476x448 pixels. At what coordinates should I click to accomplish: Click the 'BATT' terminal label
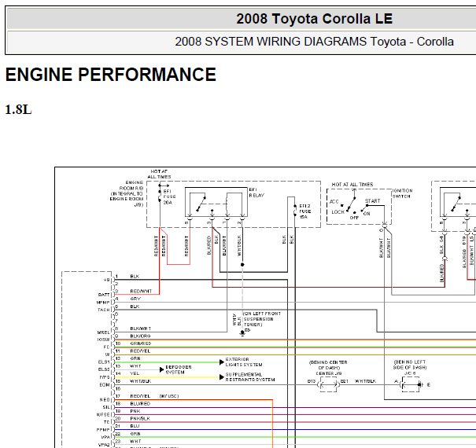[104, 295]
